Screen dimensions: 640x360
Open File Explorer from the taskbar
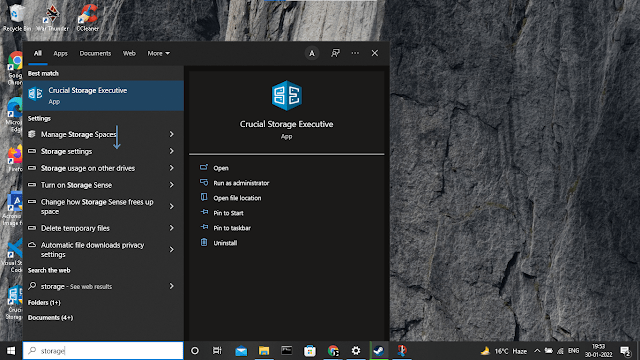[x=264, y=351]
